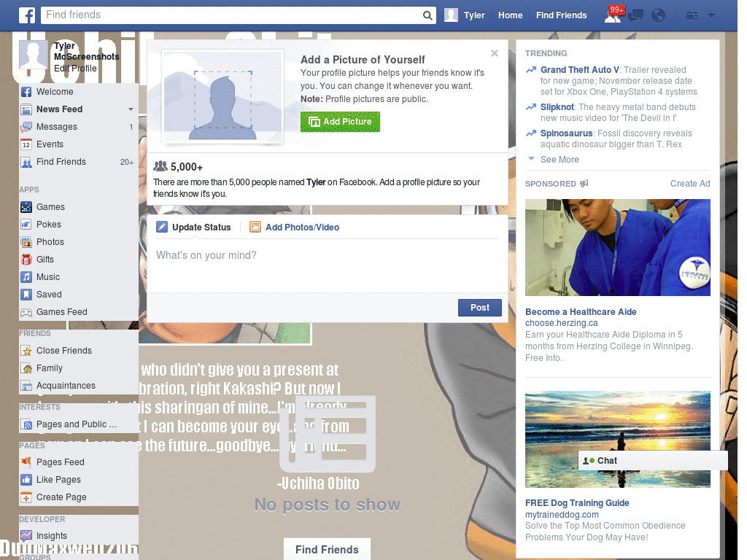
Task: Click the search magnifier icon
Action: tap(427, 15)
